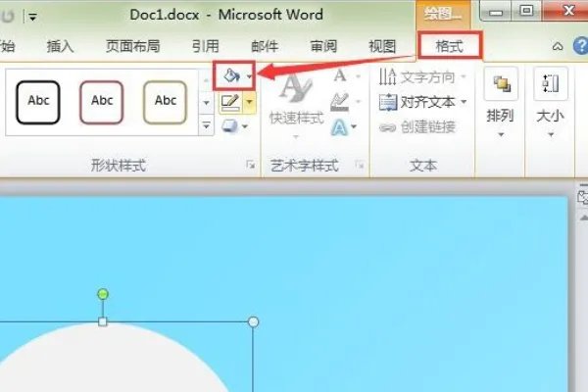The width and height of the screenshot is (588, 392).
Task: Apply the tan outline Abc shape style
Action: [165, 102]
